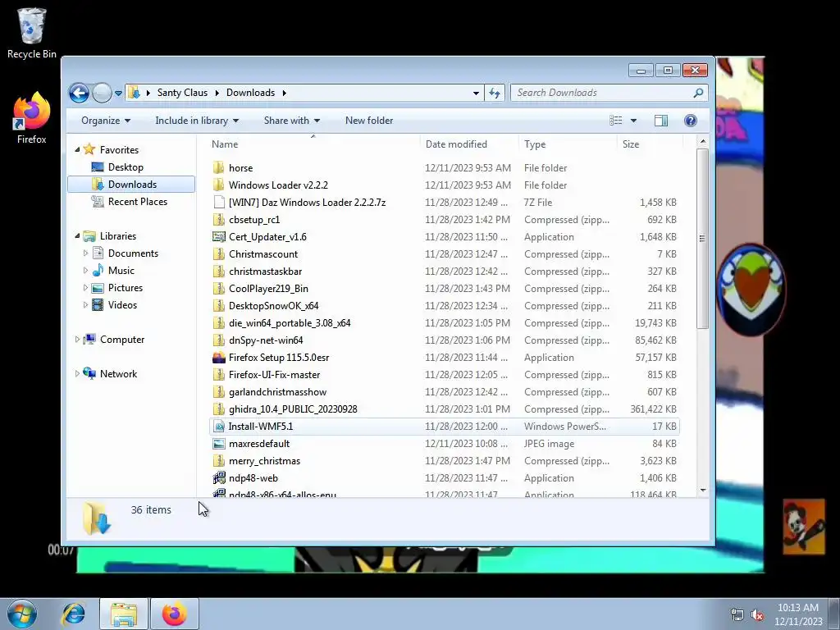Select the file named Christmascount
This screenshot has width=840, height=630.
click(263, 254)
